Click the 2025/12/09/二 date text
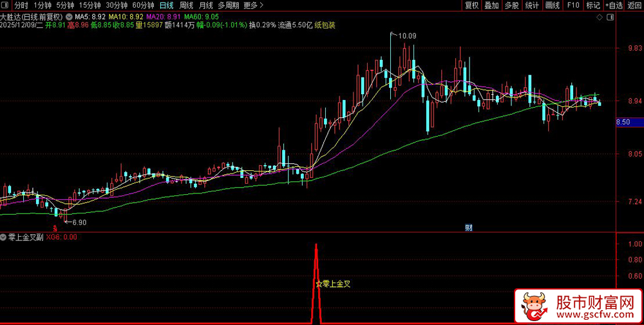Viewport: 644px width, 325px height. tap(21, 25)
